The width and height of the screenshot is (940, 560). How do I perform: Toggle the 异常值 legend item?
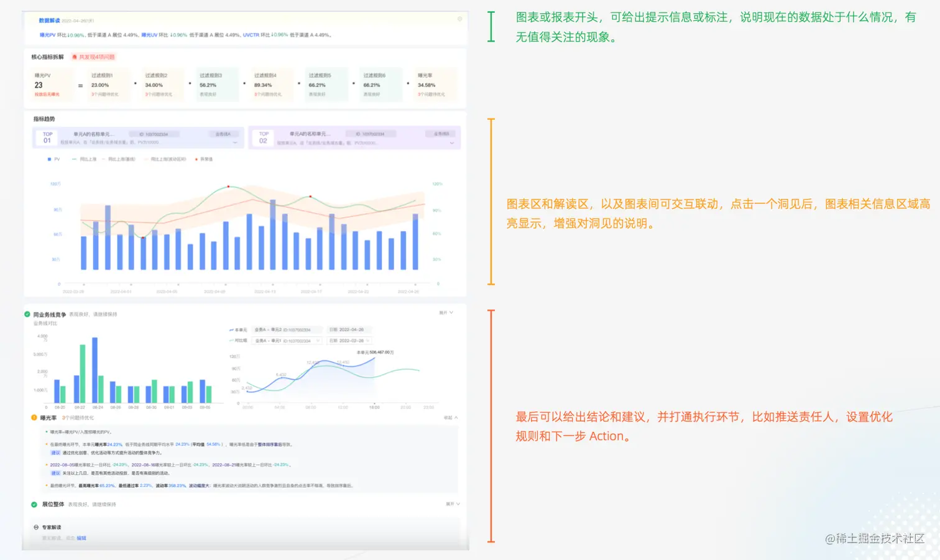204,159
